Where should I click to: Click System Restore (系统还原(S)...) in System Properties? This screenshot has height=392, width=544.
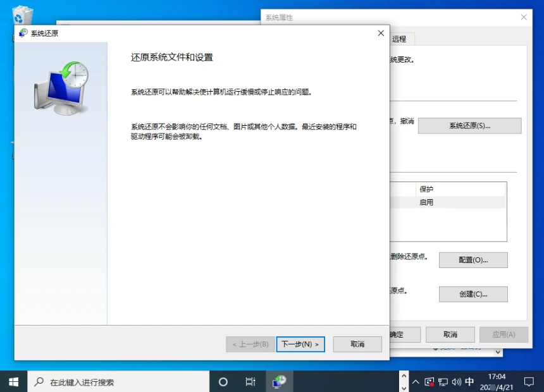point(469,126)
